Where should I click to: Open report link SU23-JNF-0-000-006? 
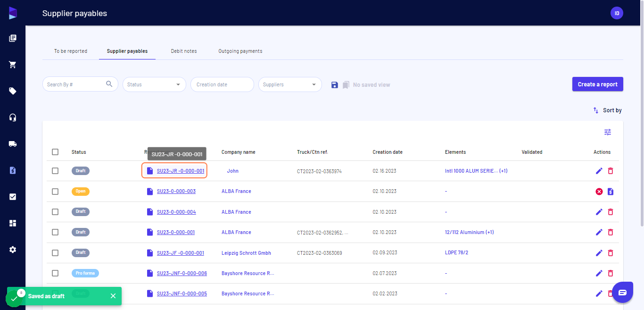[182, 273]
